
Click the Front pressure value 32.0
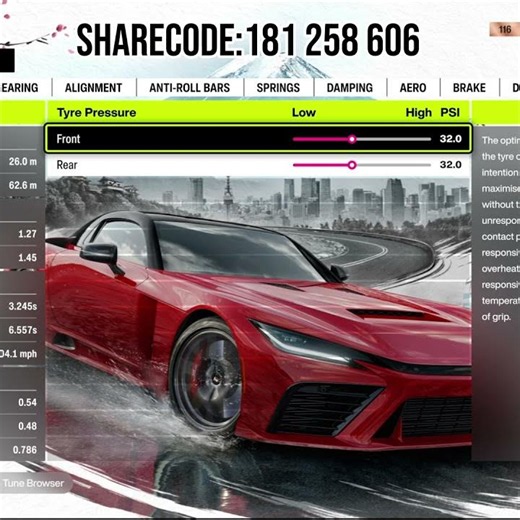pos(450,139)
